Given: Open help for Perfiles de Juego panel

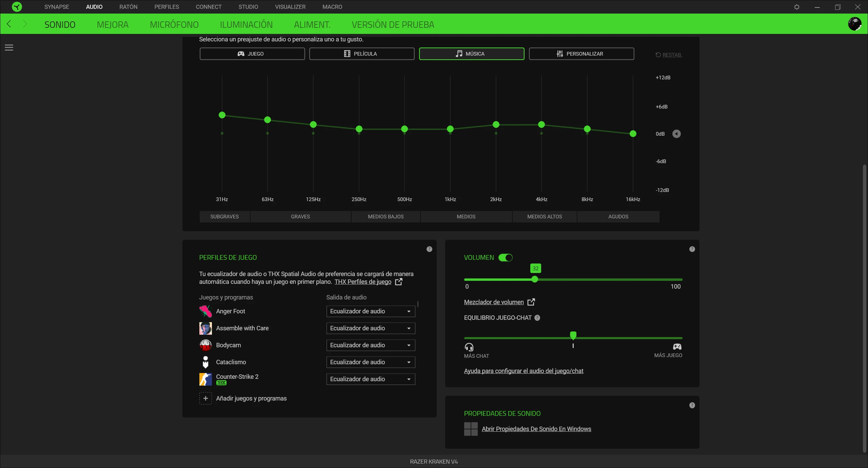Looking at the screenshot, I should point(429,249).
